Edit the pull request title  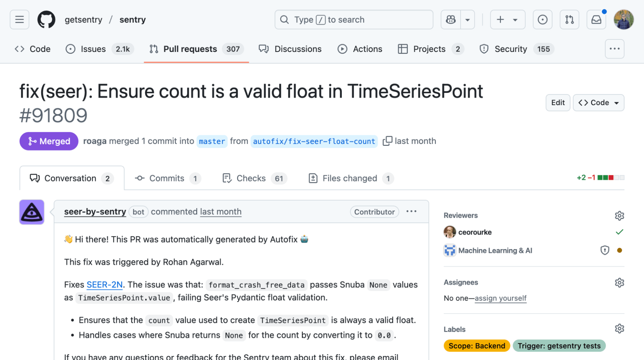click(558, 103)
